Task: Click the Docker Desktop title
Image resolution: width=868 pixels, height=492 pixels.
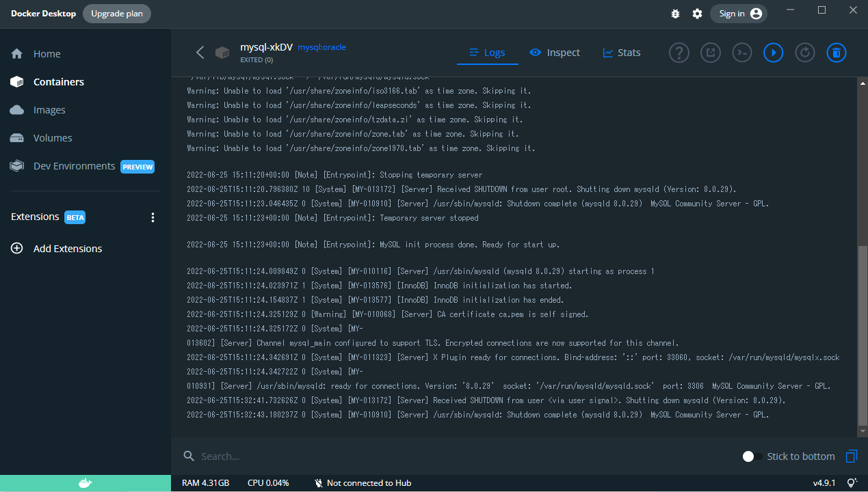Action: (43, 14)
